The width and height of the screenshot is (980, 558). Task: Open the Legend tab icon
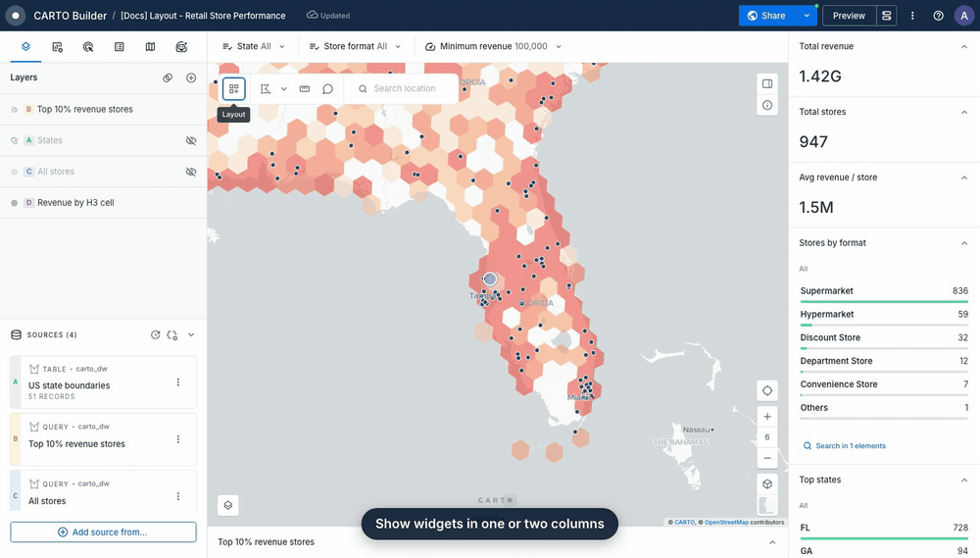click(x=120, y=47)
